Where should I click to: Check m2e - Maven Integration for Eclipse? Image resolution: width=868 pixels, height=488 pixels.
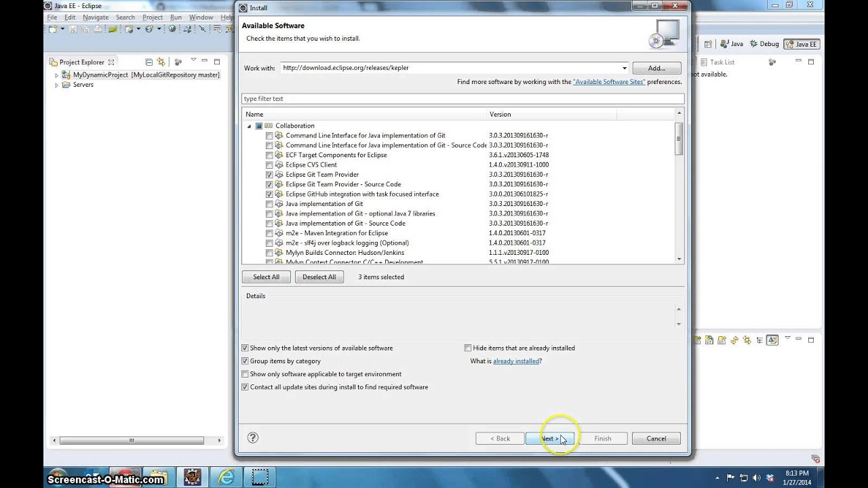coord(269,233)
